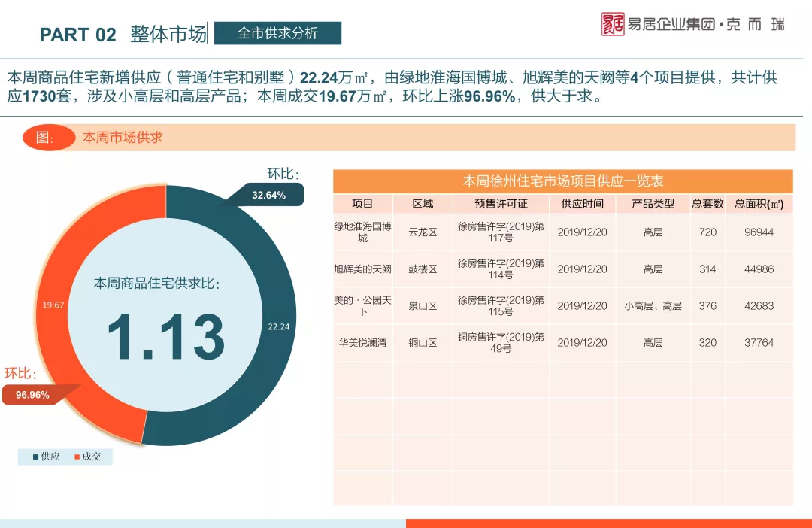Click the 32.64% supply callout bubble

tap(268, 196)
